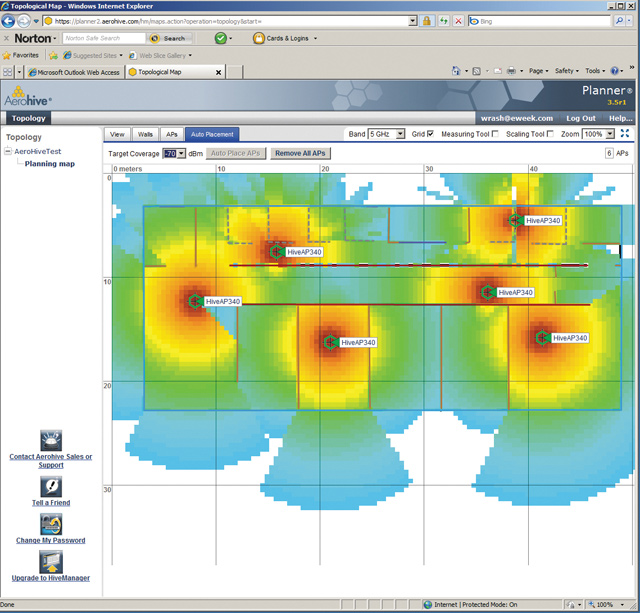Click the Change My Password icon
Image resolution: width=640 pixels, height=613 pixels.
[51, 524]
